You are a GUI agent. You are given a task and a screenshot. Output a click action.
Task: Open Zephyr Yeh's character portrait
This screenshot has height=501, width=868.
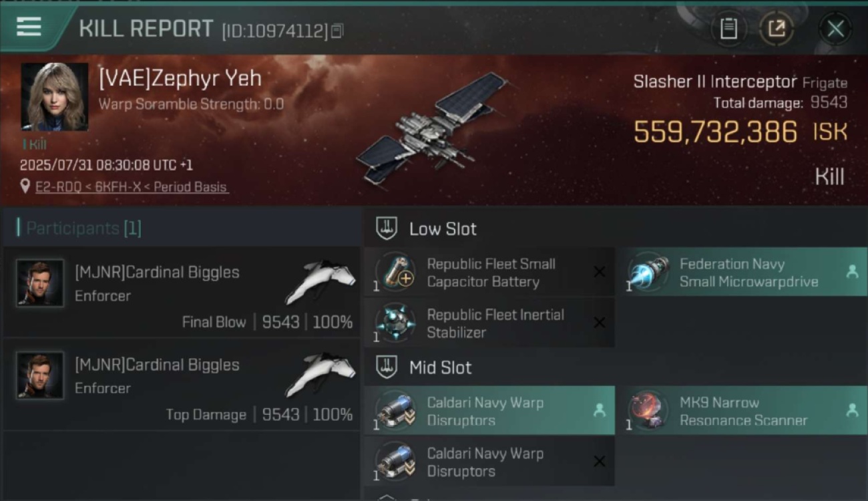[x=55, y=97]
